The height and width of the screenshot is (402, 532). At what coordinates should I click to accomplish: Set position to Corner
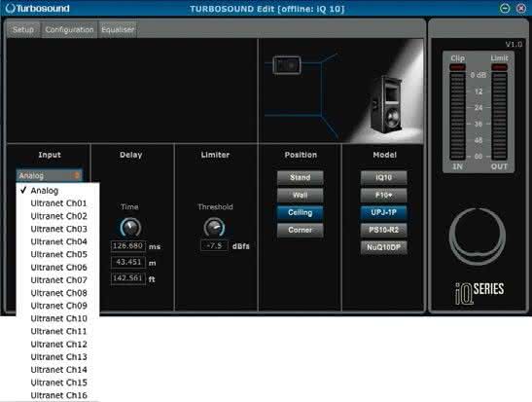click(301, 230)
